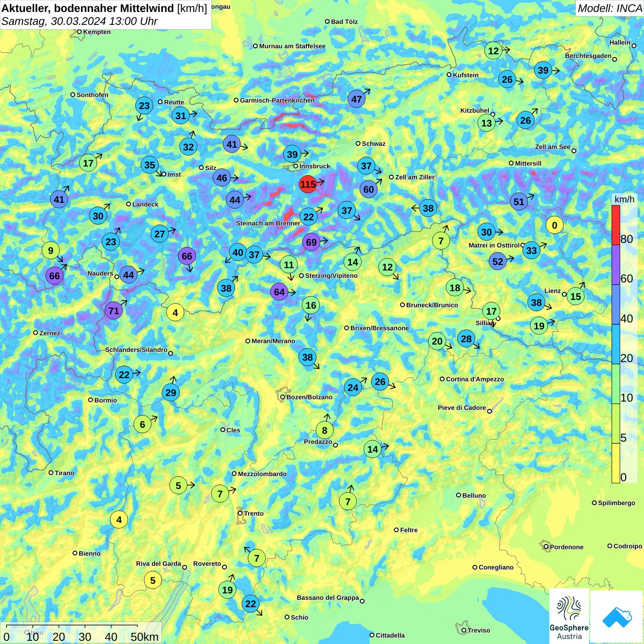The width and height of the screenshot is (644, 644).
Task: Click the 64 km/h marker near Sterzing
Action: pyautogui.click(x=279, y=292)
